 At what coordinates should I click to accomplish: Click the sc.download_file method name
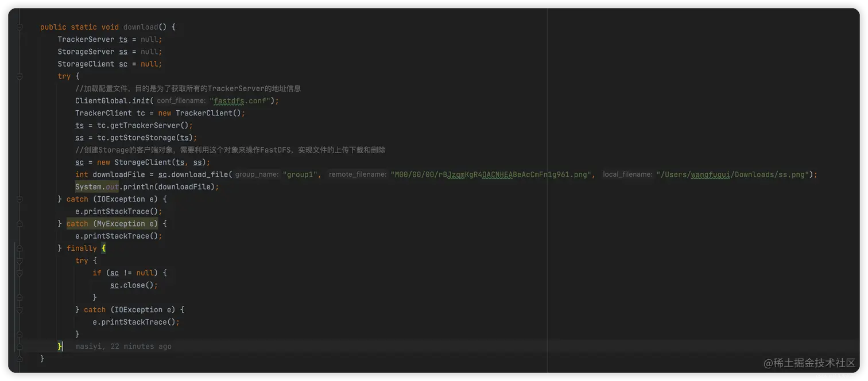click(x=199, y=174)
